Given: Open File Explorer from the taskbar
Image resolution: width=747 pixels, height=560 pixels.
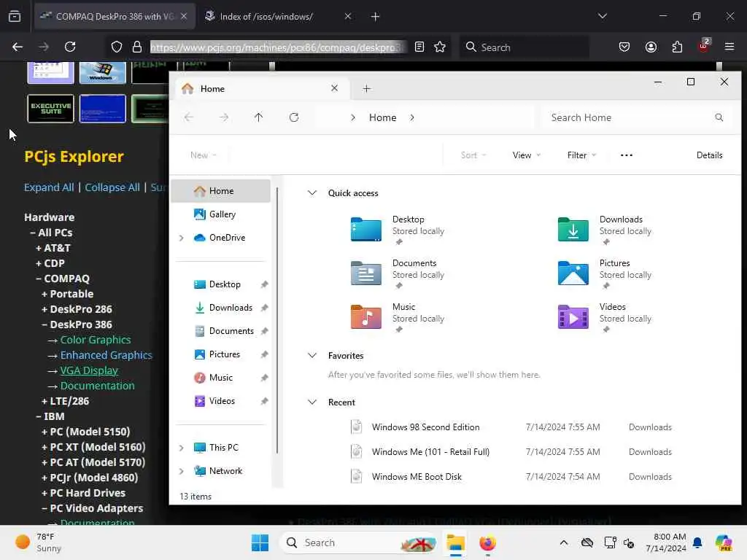Looking at the screenshot, I should click(455, 542).
